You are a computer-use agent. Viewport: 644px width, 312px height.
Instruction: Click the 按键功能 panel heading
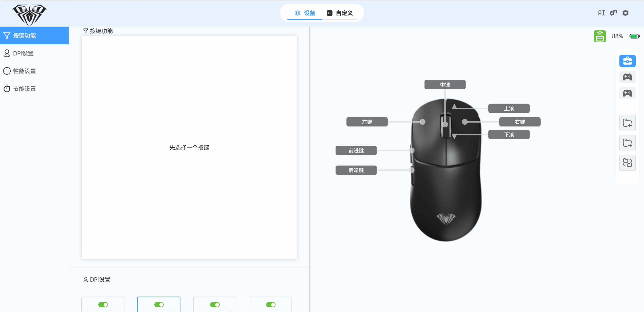pyautogui.click(x=98, y=31)
